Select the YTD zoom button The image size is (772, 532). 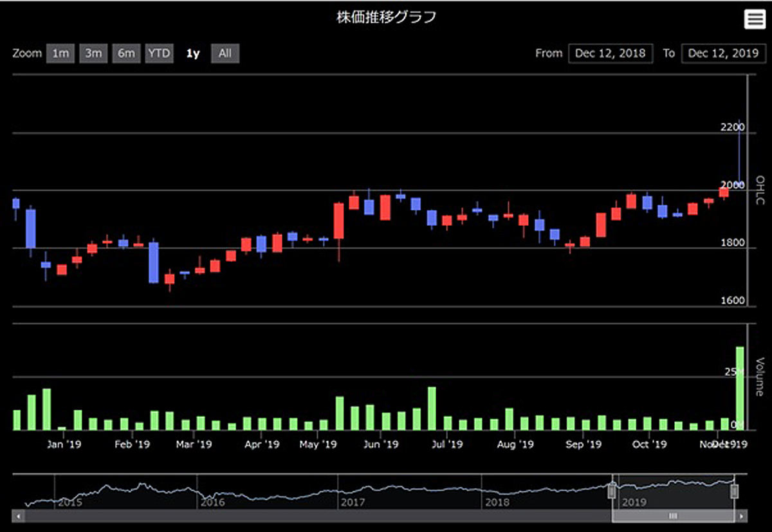click(x=159, y=53)
